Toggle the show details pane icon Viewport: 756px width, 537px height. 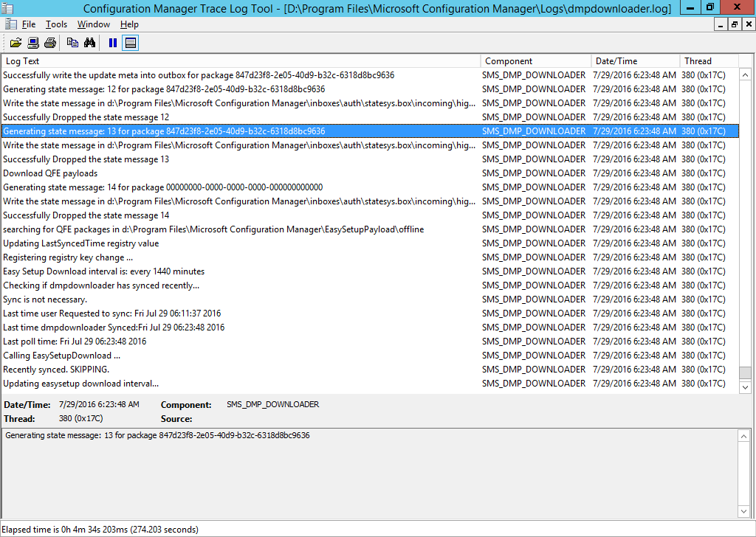[130, 43]
